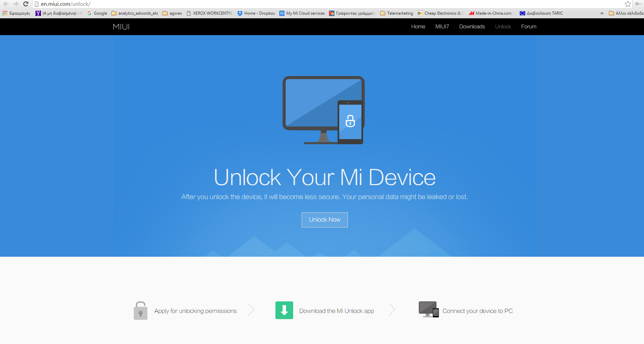Open the Γράφοντας γράμματα bookmark
The width and height of the screenshot is (644, 344).
[x=352, y=13]
